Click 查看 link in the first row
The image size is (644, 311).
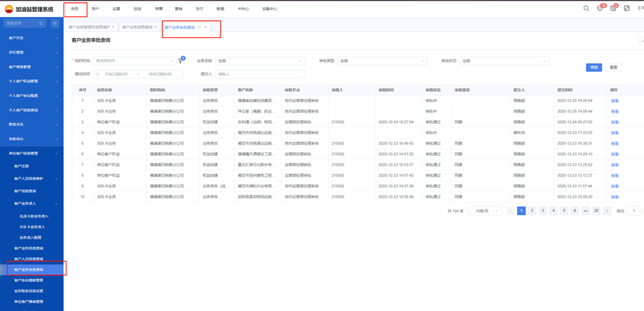pyautogui.click(x=615, y=101)
